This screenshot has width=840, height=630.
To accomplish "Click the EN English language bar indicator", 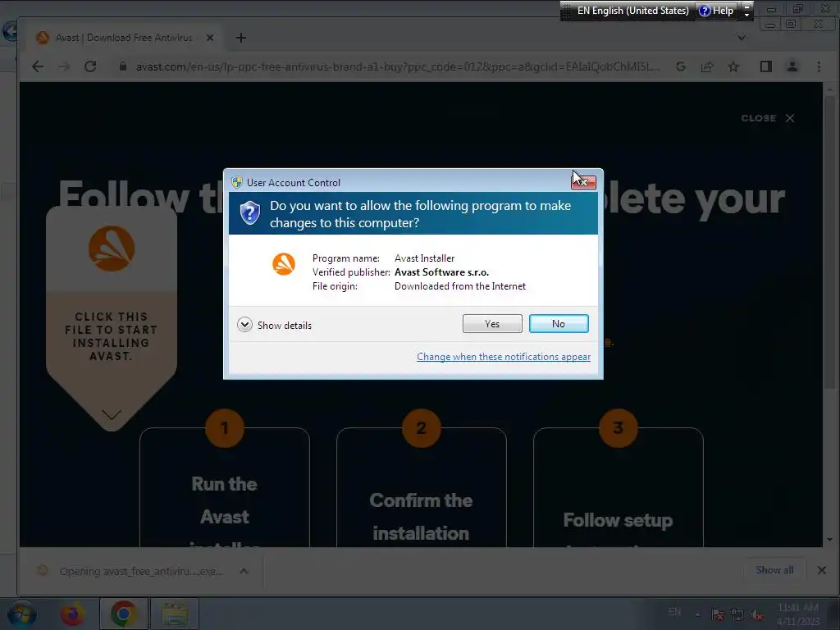I will click(632, 10).
